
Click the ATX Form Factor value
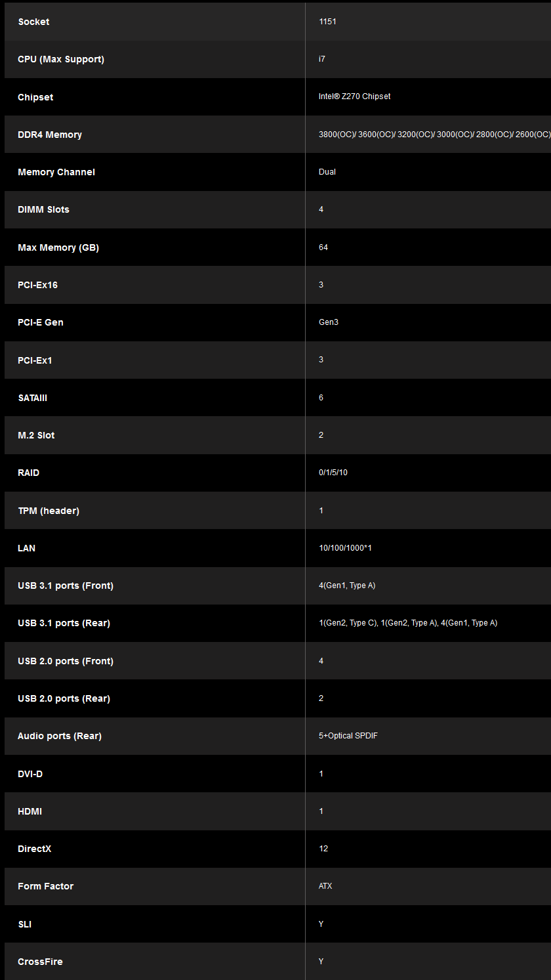(x=325, y=886)
